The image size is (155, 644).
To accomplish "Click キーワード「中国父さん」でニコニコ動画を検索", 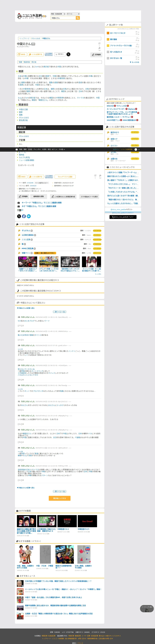I will tap(42, 203).
